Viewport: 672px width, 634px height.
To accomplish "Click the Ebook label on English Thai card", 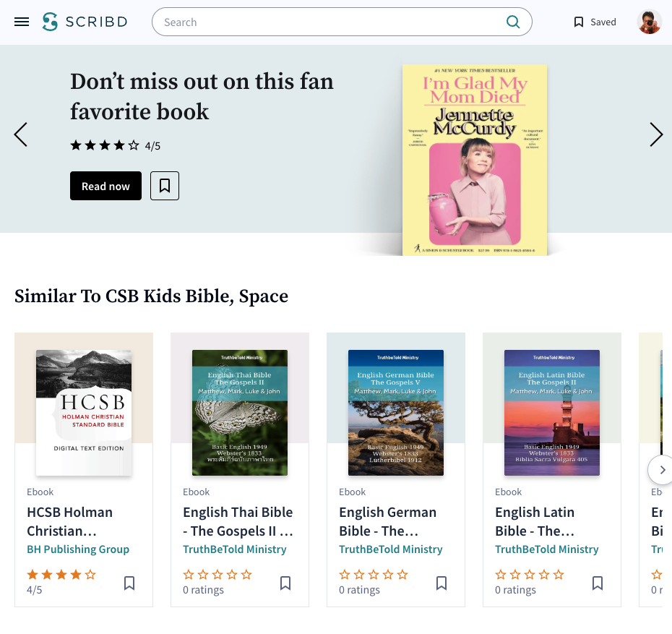I will tap(197, 492).
